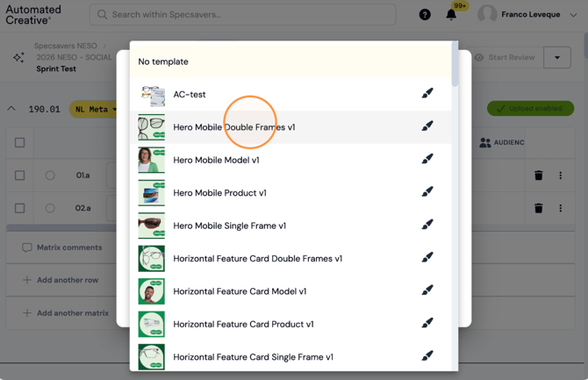Tick the checkbox for row 01.a
This screenshot has width=588, height=380.
tap(19, 176)
